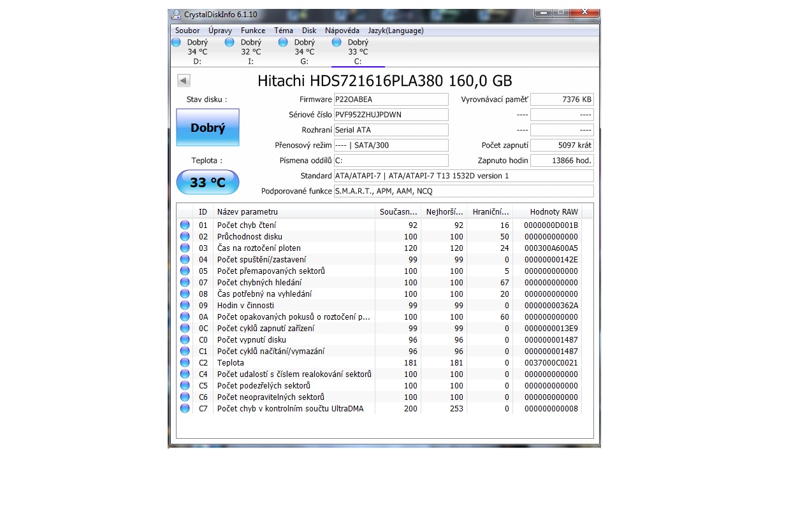Screen dimensions: 812x526
Task: Click the serial number field
Action: click(391, 115)
